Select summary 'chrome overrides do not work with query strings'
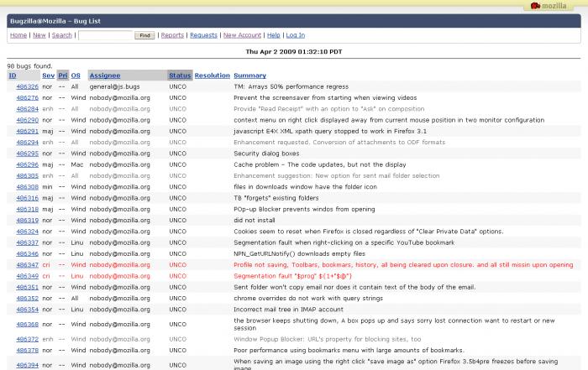This screenshot has width=588, height=370. pos(308,299)
